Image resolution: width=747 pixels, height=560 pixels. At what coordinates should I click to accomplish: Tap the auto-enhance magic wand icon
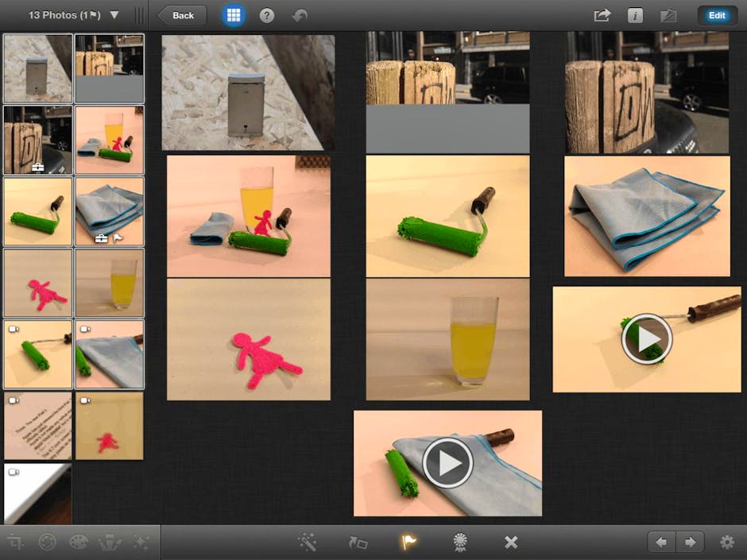point(308,543)
